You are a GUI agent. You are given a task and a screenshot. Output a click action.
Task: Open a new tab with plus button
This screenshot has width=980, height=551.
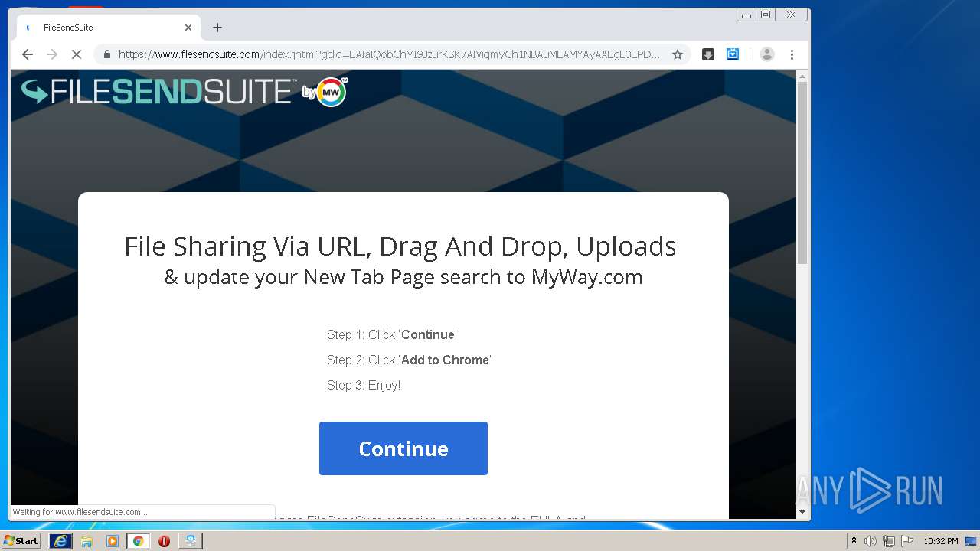click(217, 28)
